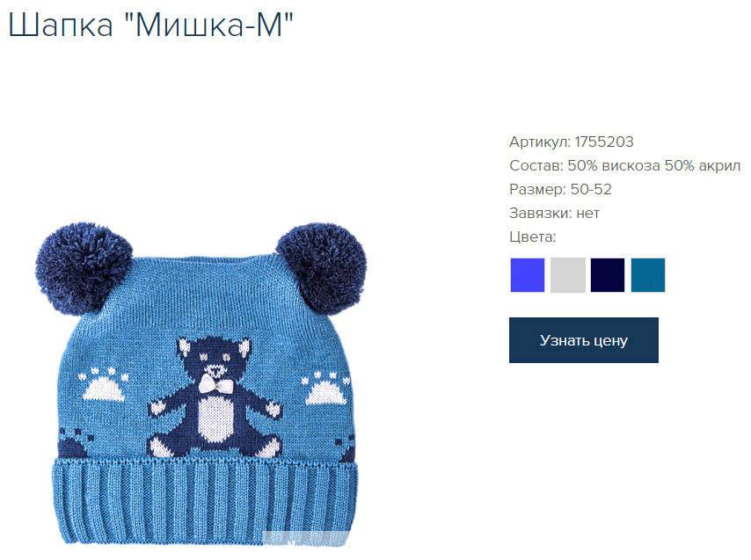Click the dark paw pattern on hat's left edge
This screenshot has width=751, height=560.
point(73,443)
